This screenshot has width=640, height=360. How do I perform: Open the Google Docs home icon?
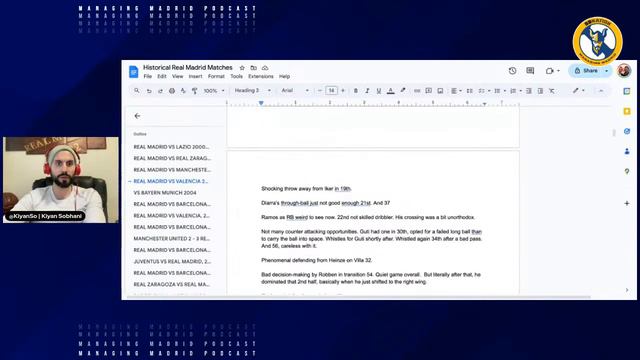point(133,72)
